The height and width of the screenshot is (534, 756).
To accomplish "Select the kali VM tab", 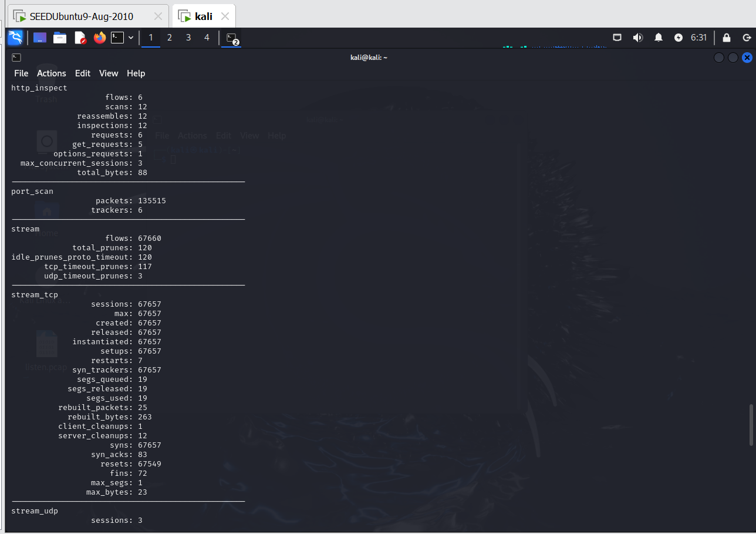I will [x=204, y=16].
